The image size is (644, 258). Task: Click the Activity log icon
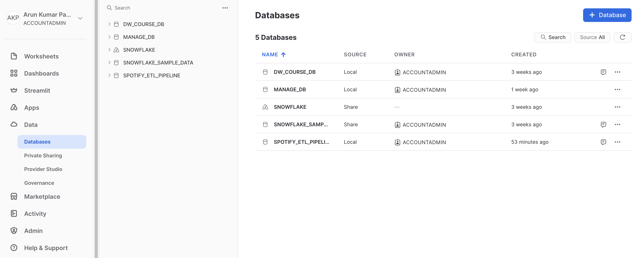click(x=14, y=214)
